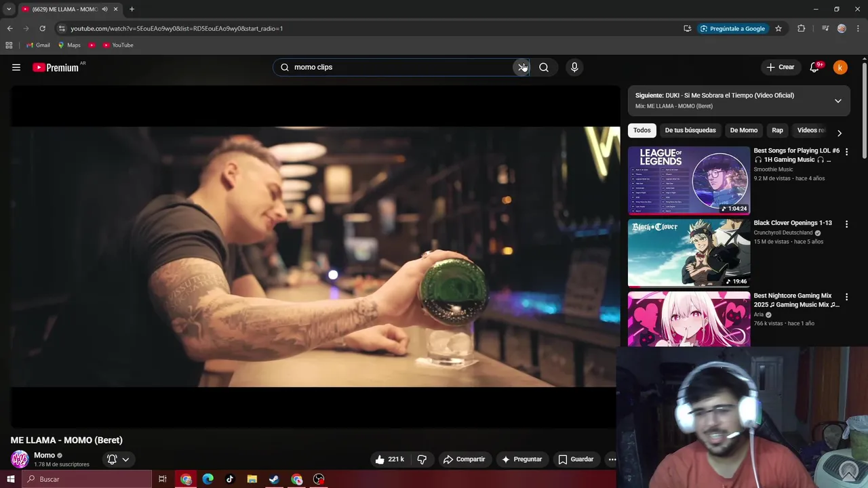Open Steam from taskbar
The image size is (868, 488).
click(x=274, y=479)
